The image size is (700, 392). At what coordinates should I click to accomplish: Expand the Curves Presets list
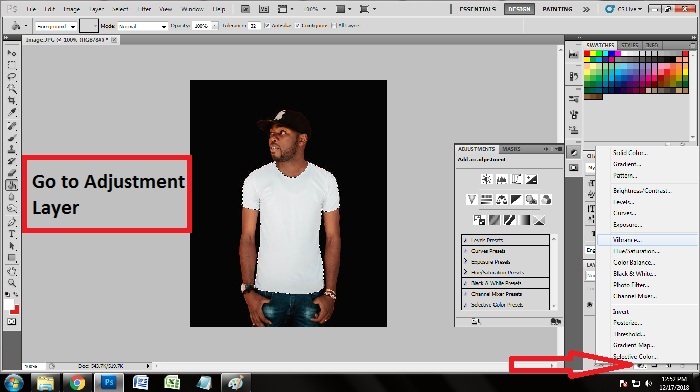(465, 251)
